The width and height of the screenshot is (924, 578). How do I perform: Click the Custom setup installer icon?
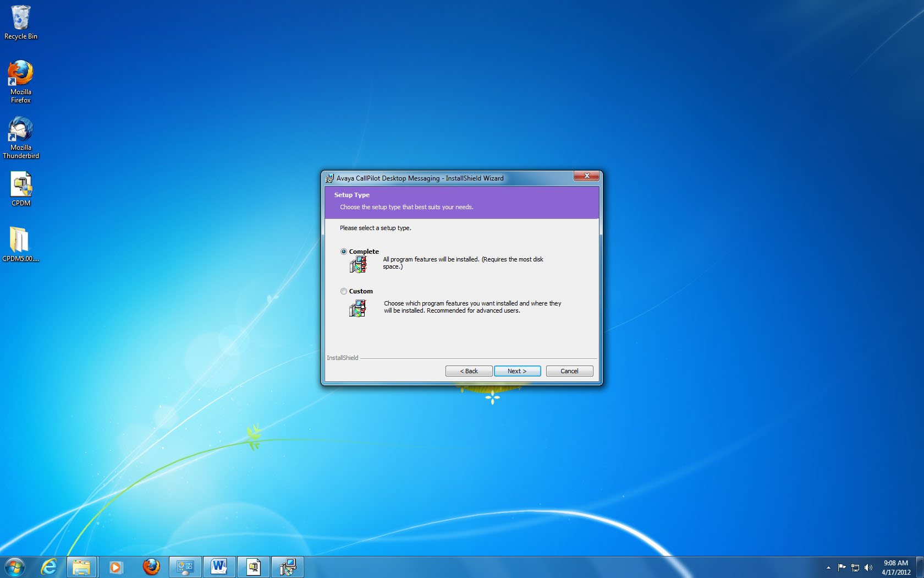[358, 308]
